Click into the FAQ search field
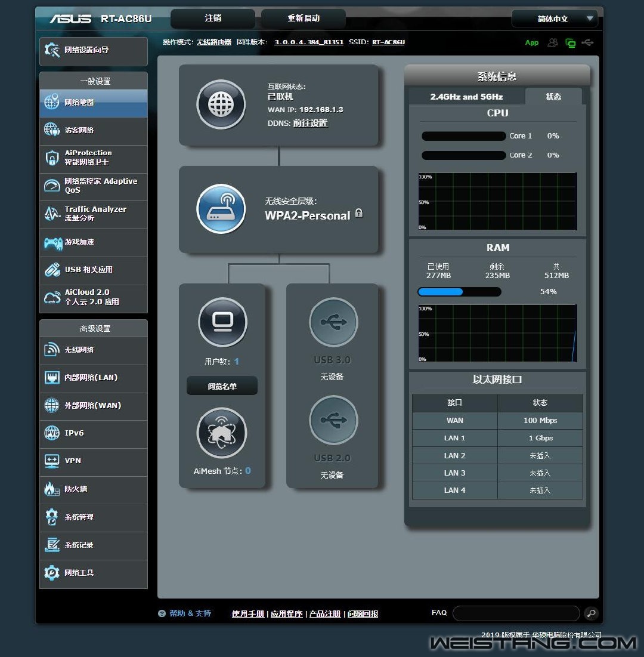This screenshot has width=644, height=657. coord(516,613)
